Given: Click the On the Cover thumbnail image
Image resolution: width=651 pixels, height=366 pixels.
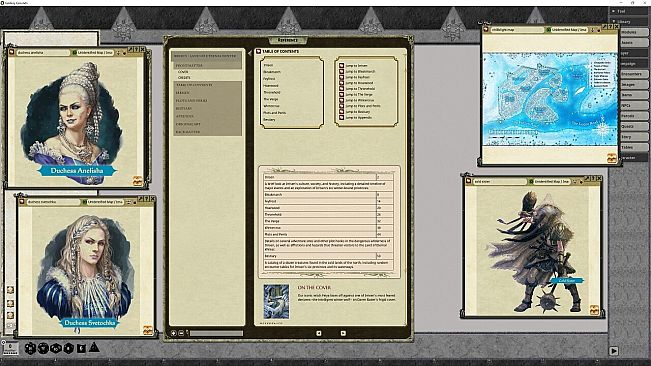Looking at the screenshot, I should (x=276, y=302).
